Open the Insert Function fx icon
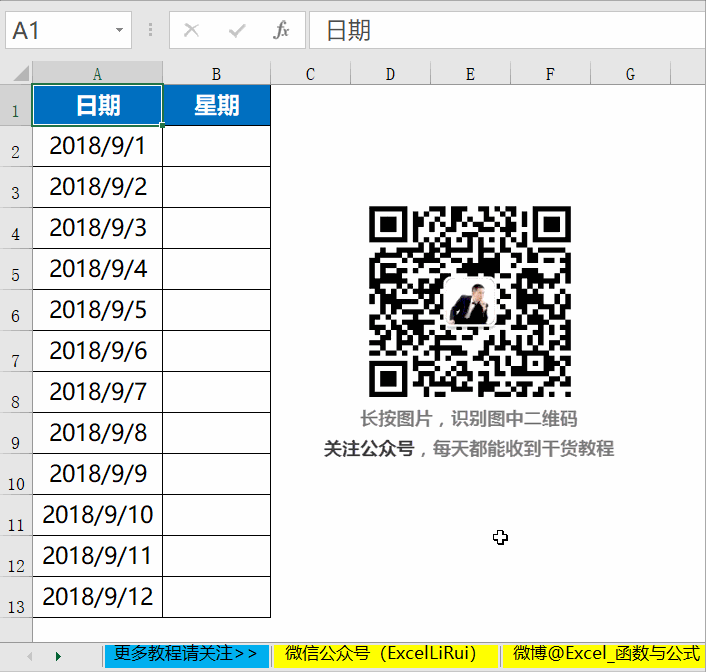The width and height of the screenshot is (706, 672). coord(281,30)
